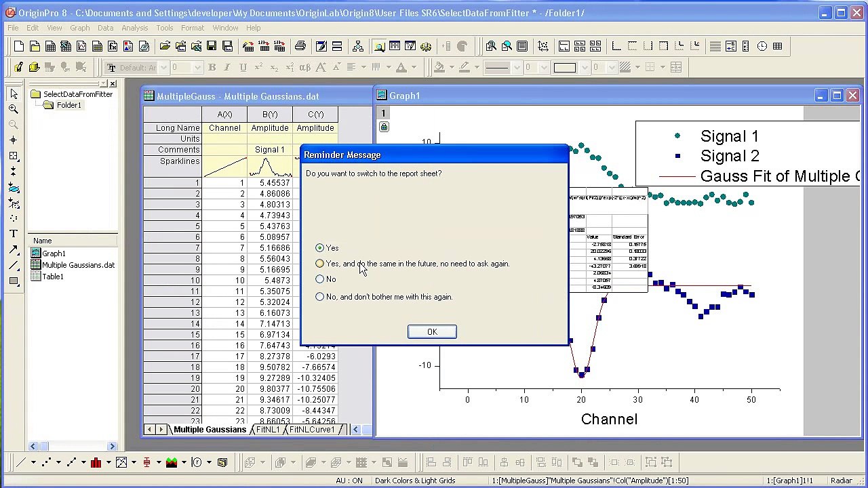Select Graph1 in the Project Explorer list
868x488 pixels.
click(54, 253)
